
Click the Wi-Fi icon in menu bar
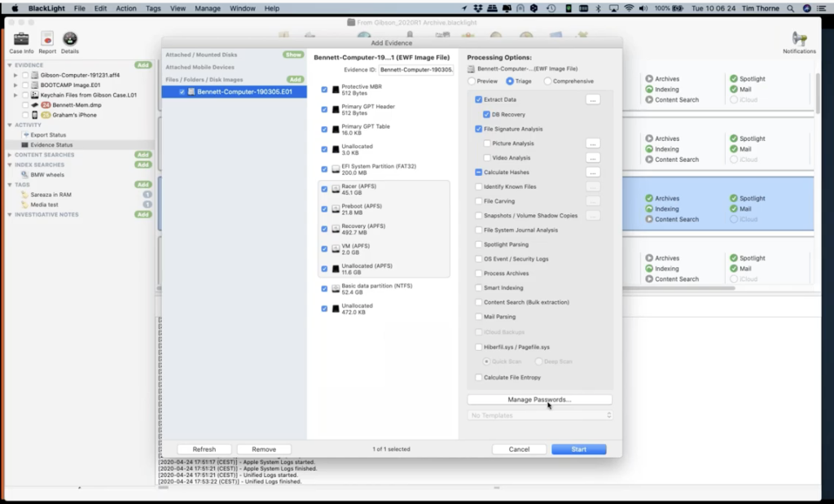(629, 8)
